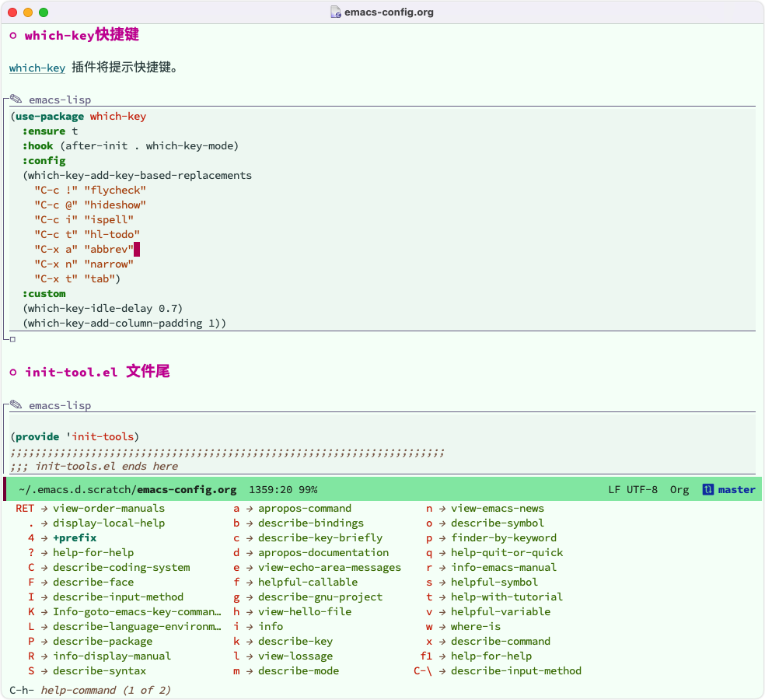Click the which-key-add-column-padding line
Viewport: 765px width, 700px height.
click(124, 323)
